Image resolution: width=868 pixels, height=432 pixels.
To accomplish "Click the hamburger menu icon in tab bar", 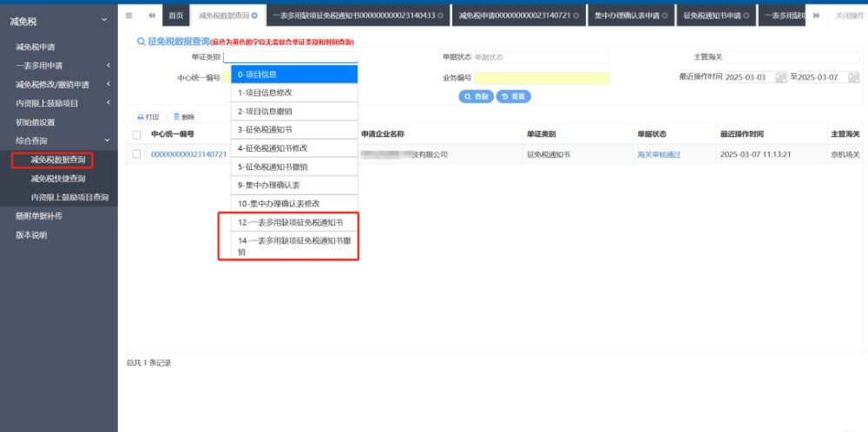I will (129, 16).
